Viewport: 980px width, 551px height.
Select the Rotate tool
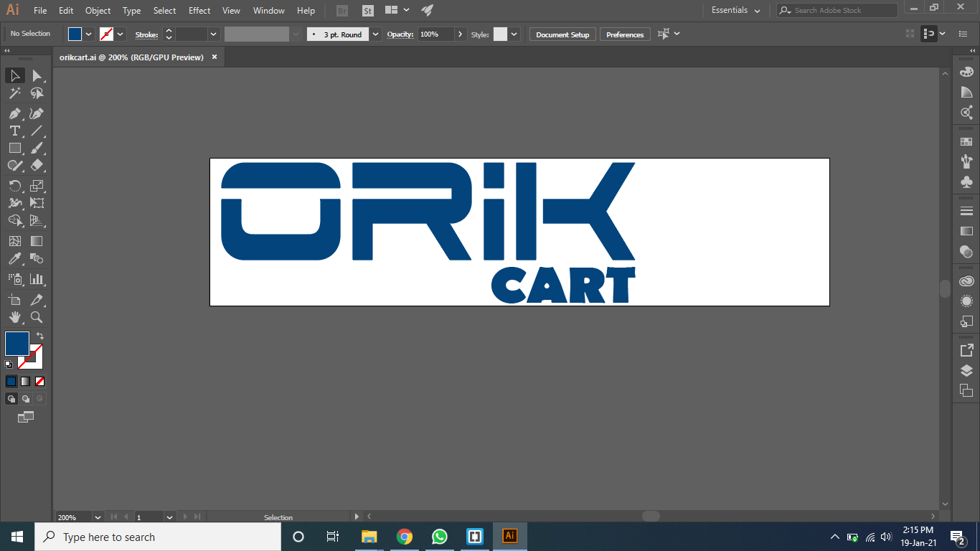point(14,185)
